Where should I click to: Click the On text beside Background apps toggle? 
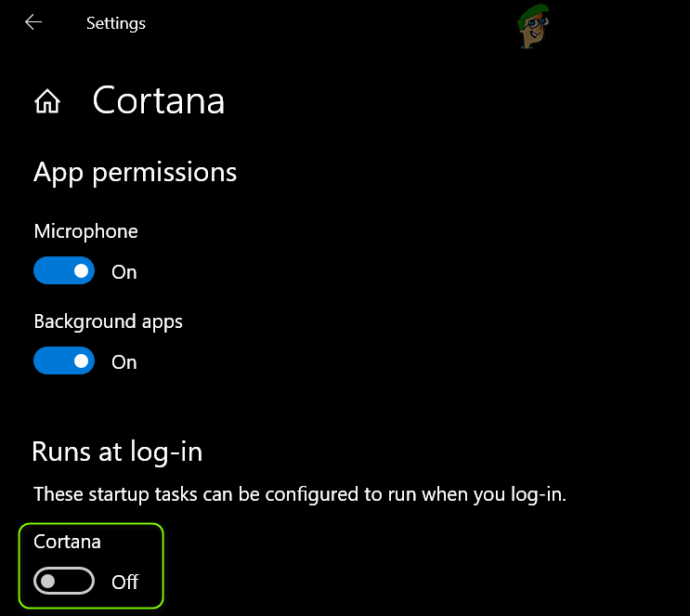124,362
